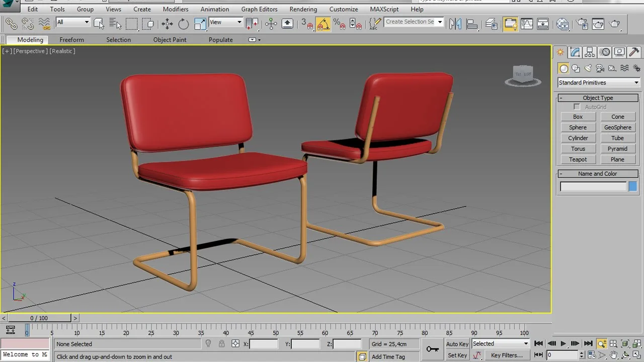644x362 pixels.
Task: Open Edit Named Selection Sets
Action: click(x=375, y=24)
